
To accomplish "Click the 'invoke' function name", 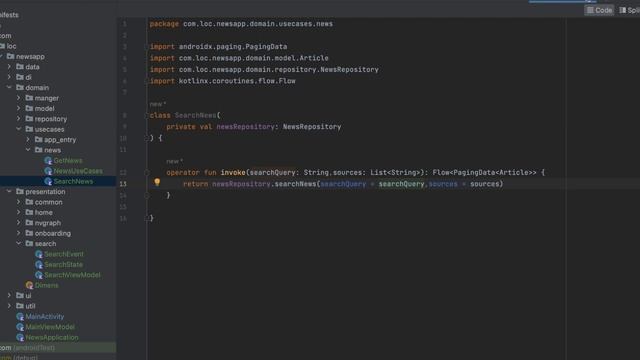I will click(x=233, y=173).
